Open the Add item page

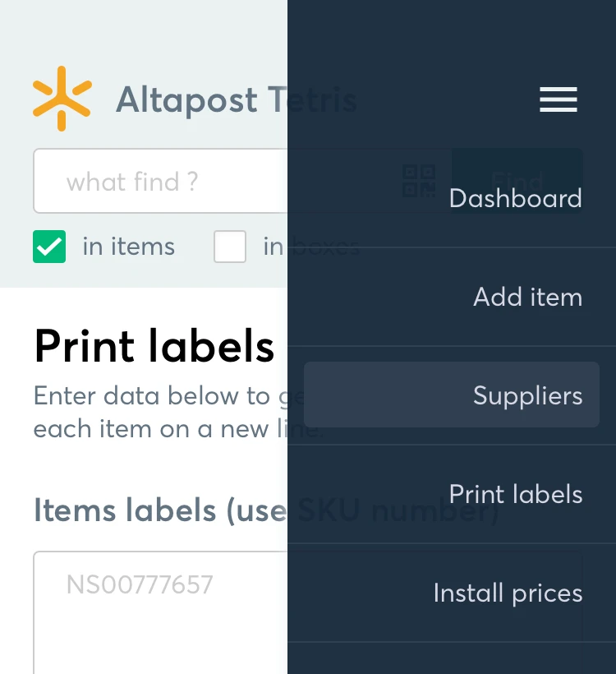click(x=527, y=297)
